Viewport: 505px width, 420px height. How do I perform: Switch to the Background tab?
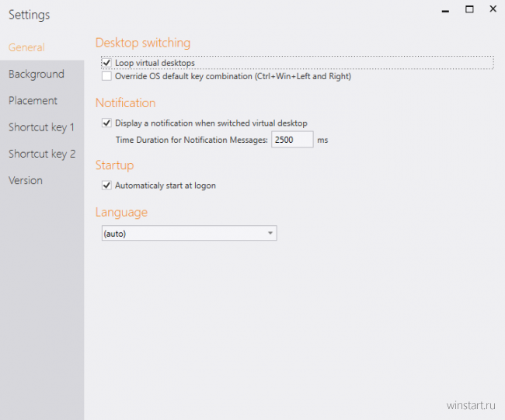coord(37,75)
